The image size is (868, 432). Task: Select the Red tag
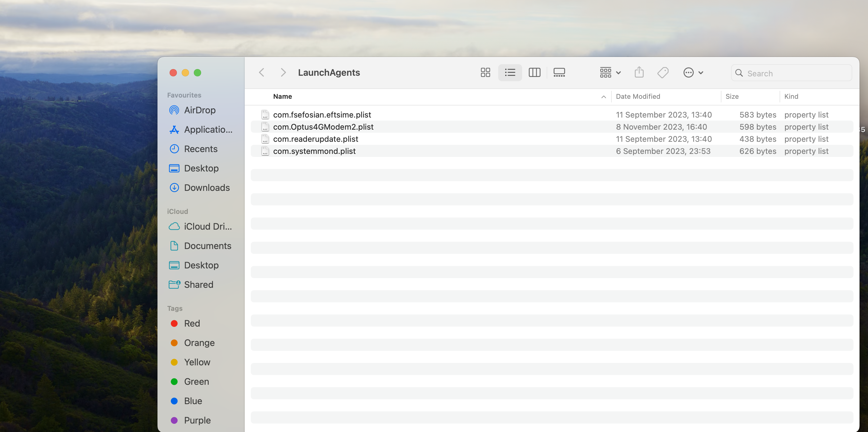pyautogui.click(x=192, y=324)
